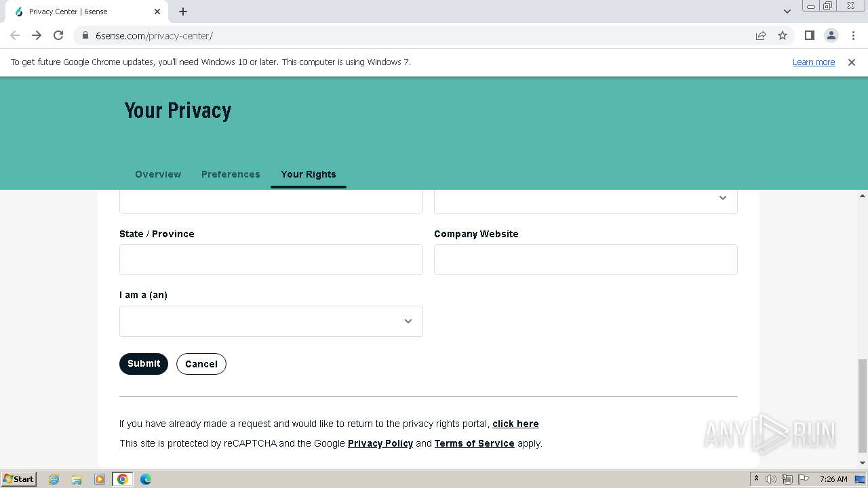Click the address bar URL 6sense.com/privacy-center/
This screenshot has height=488, width=868.
click(154, 35)
